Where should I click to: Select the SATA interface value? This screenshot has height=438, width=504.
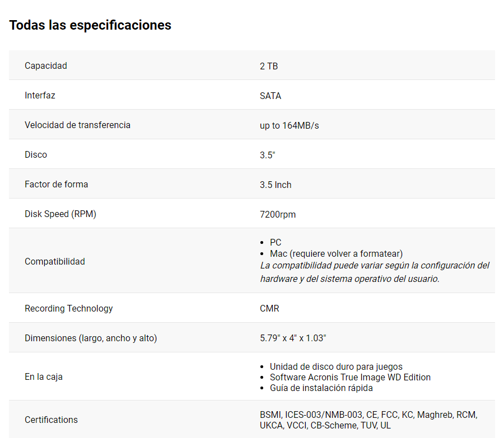pyautogui.click(x=270, y=96)
